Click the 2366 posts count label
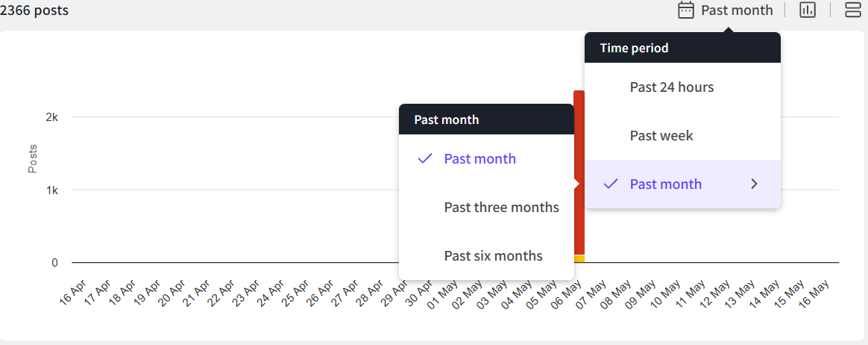This screenshot has width=868, height=345. [x=34, y=10]
